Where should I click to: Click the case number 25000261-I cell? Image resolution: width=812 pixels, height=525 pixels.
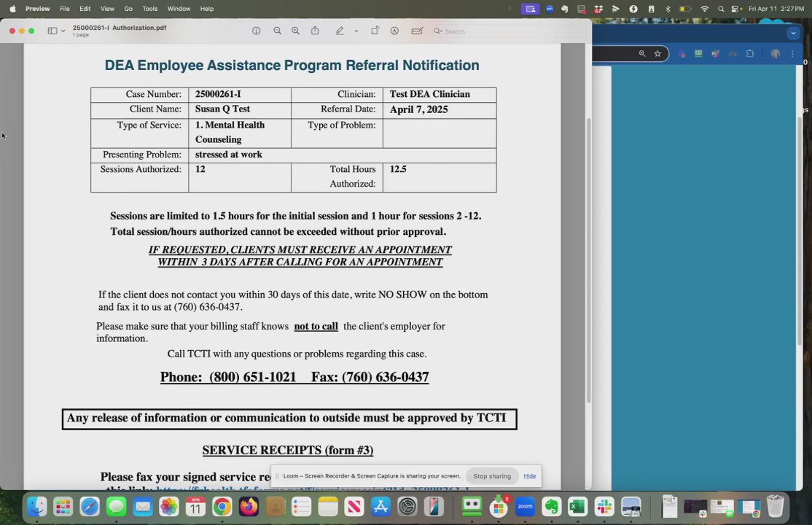pos(240,94)
